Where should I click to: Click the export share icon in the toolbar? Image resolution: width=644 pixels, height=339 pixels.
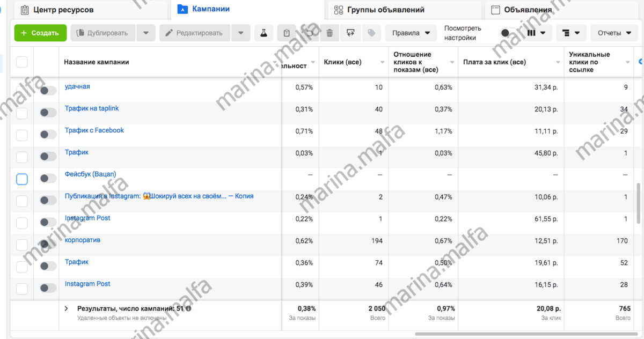350,33
